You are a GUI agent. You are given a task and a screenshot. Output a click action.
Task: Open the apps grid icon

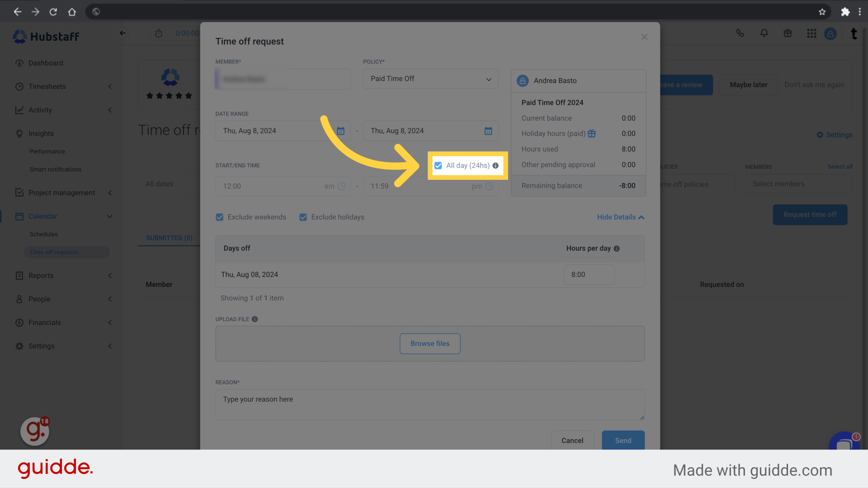pos(811,33)
